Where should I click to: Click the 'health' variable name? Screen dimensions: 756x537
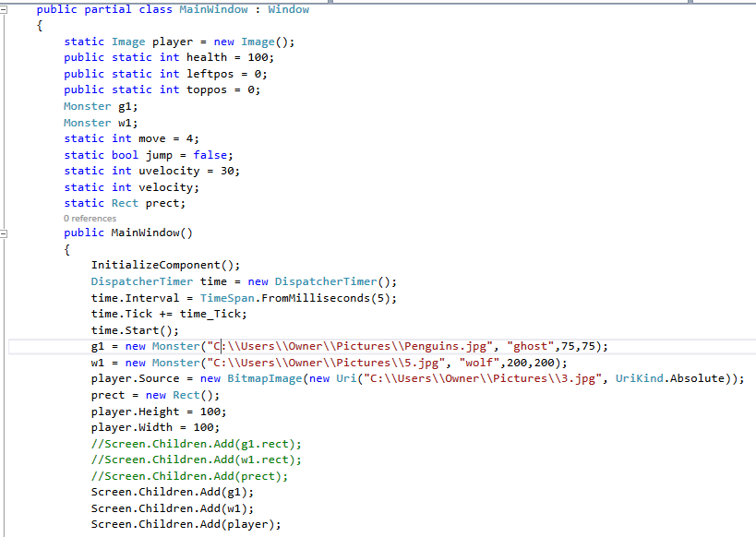(x=207, y=57)
